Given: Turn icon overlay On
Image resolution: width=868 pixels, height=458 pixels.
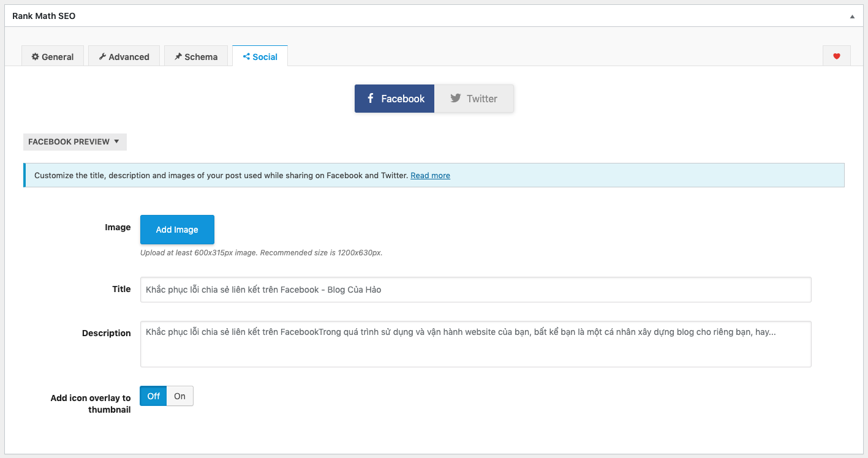Looking at the screenshot, I should (x=179, y=396).
